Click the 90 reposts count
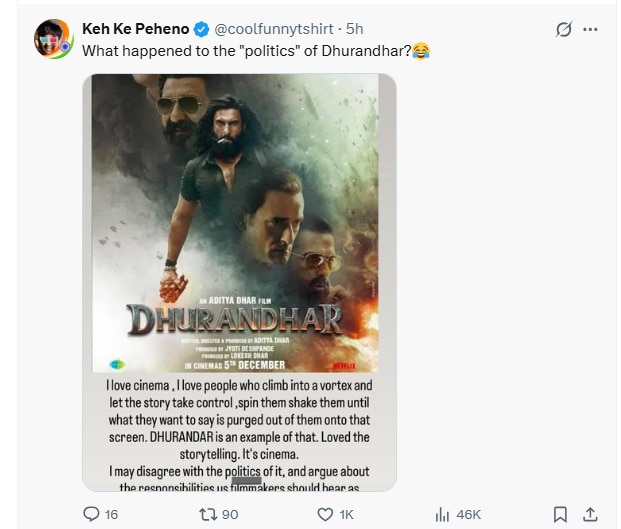Screen dimensions: 621x529 (x=230, y=514)
